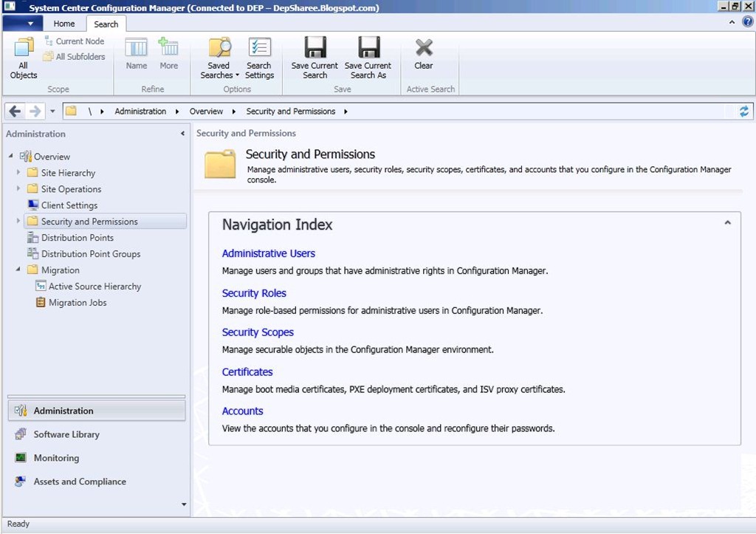Open Security Roles link

pos(254,293)
